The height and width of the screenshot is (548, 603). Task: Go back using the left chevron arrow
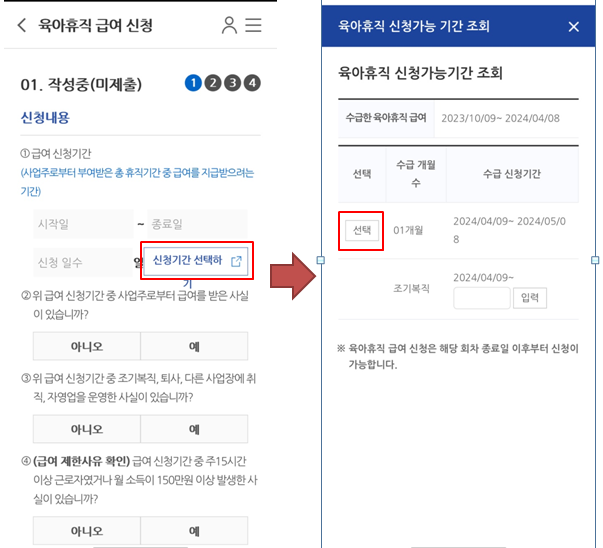[x=22, y=25]
